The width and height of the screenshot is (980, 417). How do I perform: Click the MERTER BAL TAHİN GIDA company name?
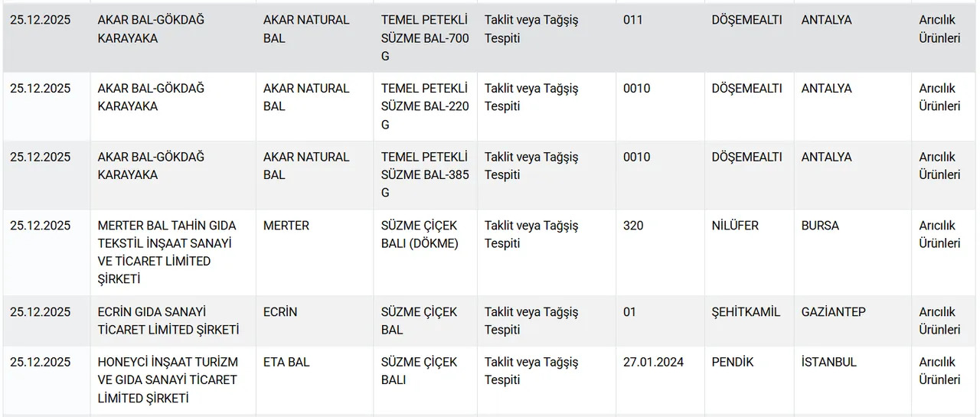pos(167,252)
